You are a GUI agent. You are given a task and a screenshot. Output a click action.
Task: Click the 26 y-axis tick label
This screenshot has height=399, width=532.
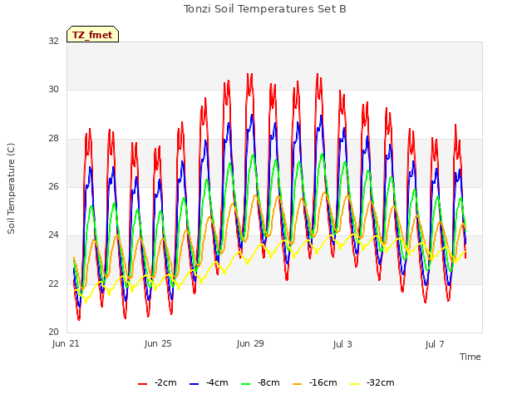coord(53,186)
